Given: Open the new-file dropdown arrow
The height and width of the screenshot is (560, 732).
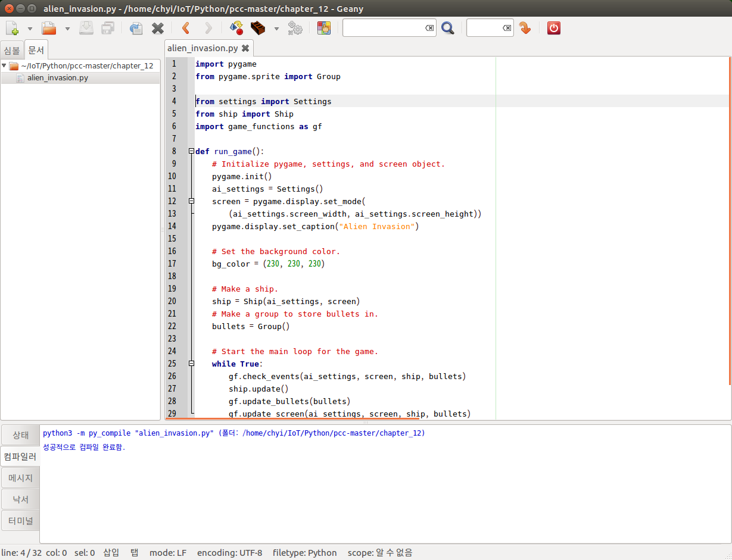Looking at the screenshot, I should click(30, 27).
